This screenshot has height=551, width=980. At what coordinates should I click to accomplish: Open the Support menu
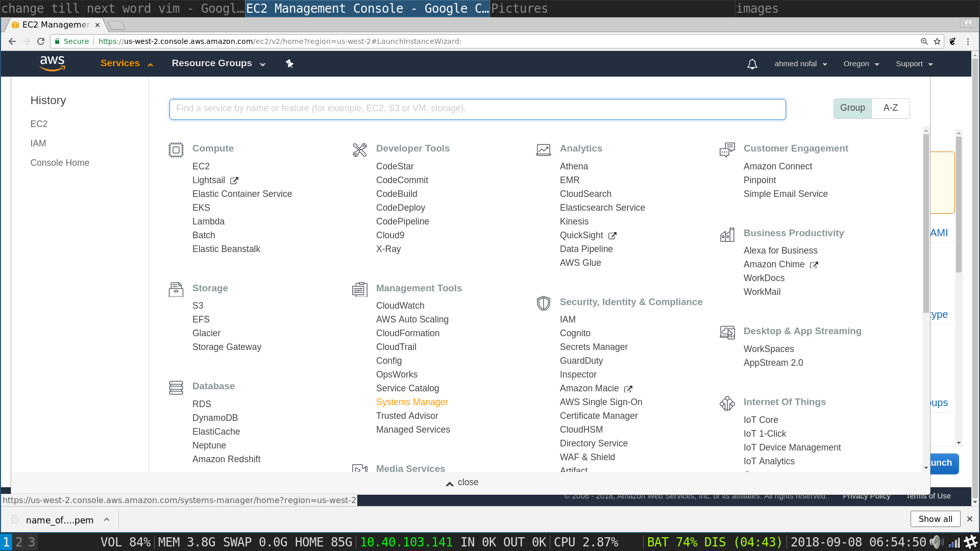[x=914, y=64]
